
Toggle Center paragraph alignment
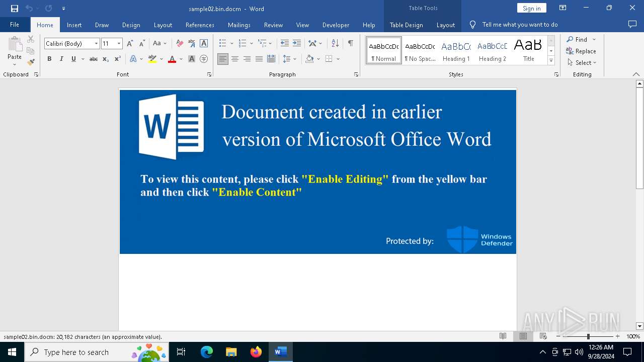[x=235, y=59]
